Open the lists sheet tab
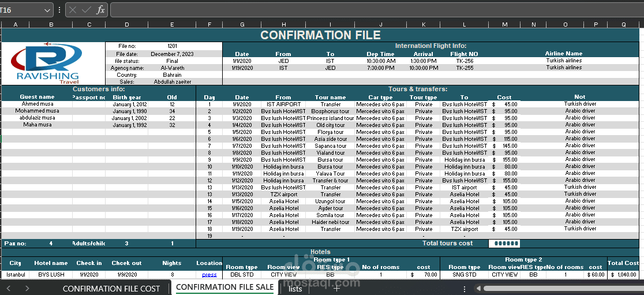 [x=295, y=289]
